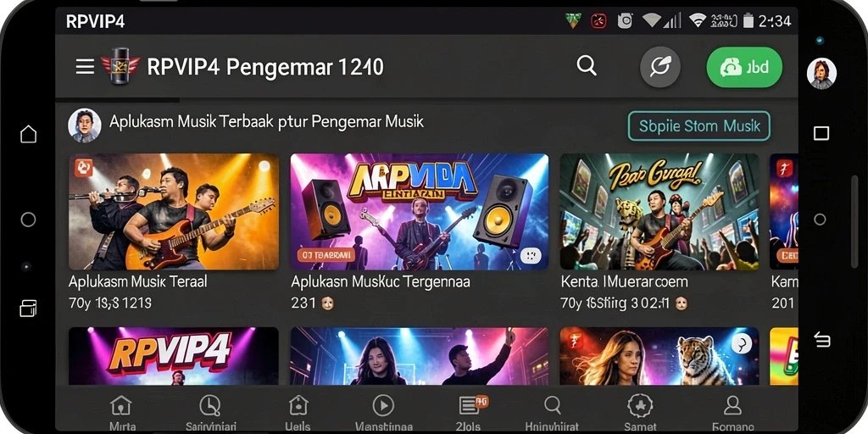Click the round badge on the white tiger thumbnail
Viewport: 868px width, 434px height.
point(741,343)
